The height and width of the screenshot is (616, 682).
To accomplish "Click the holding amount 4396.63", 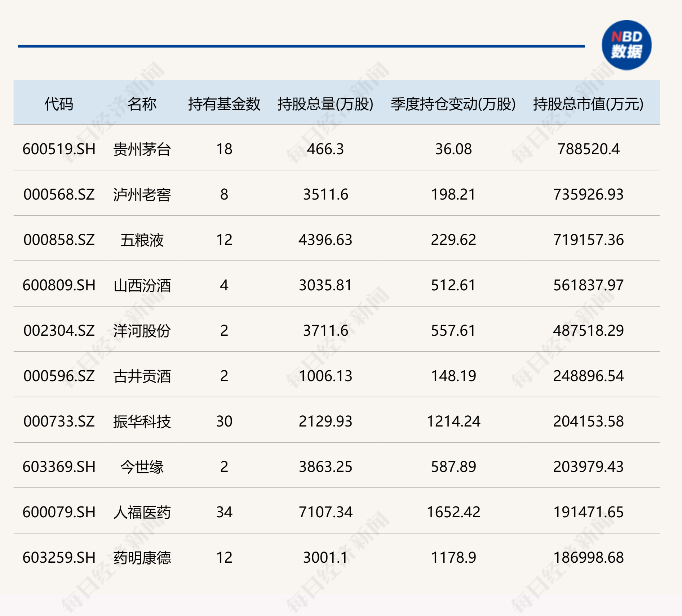I will [325, 240].
